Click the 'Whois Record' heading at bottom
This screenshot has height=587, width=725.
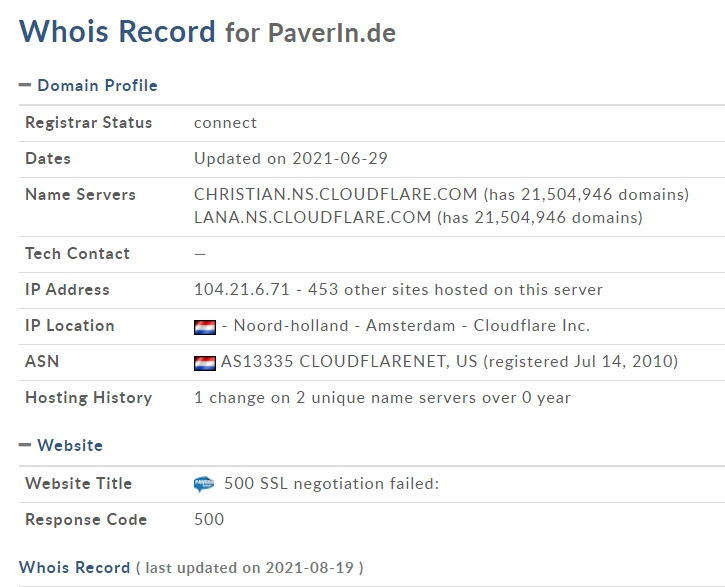tap(74, 567)
